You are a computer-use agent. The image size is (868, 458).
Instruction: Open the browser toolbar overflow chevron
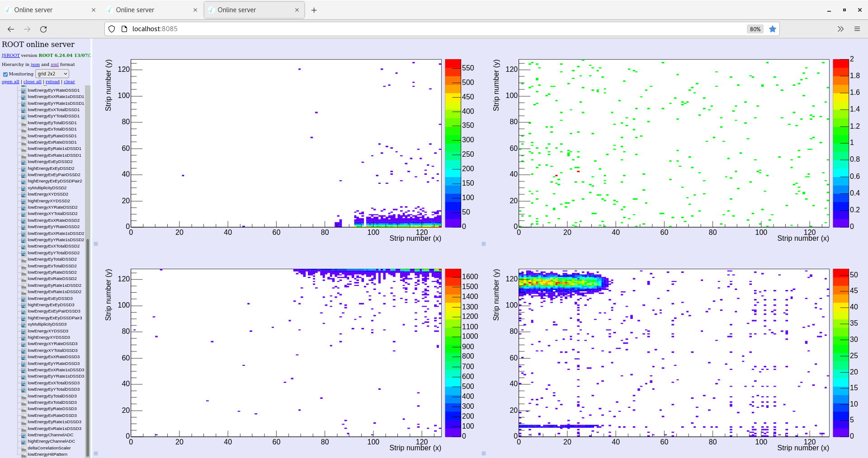(x=840, y=29)
